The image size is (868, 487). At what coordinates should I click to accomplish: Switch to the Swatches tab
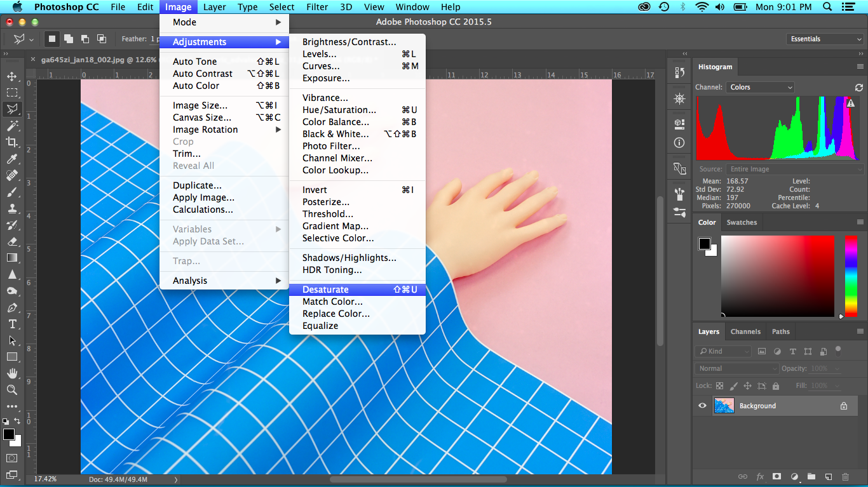pos(742,222)
